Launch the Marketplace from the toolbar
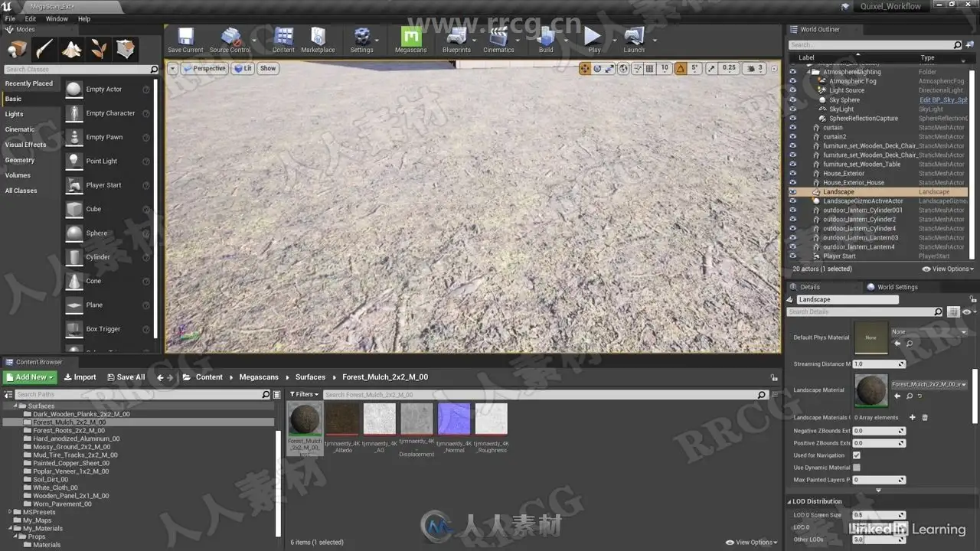Viewport: 980px width, 551px height. 318,40
